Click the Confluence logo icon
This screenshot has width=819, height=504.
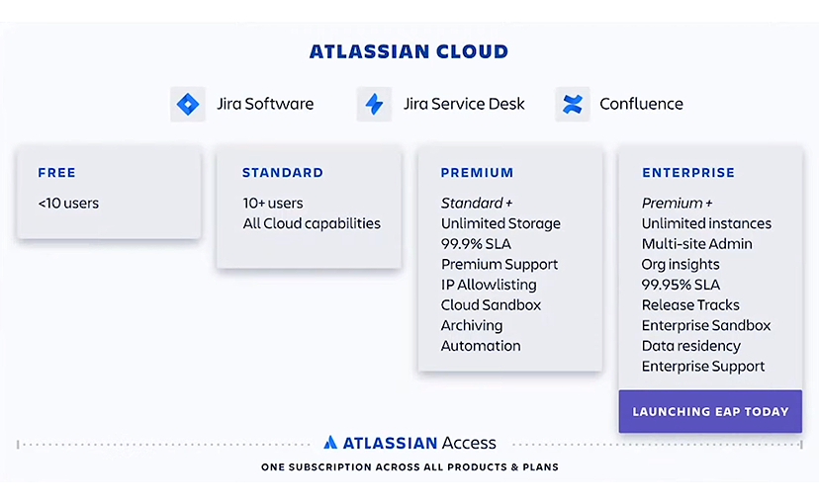[x=573, y=105]
